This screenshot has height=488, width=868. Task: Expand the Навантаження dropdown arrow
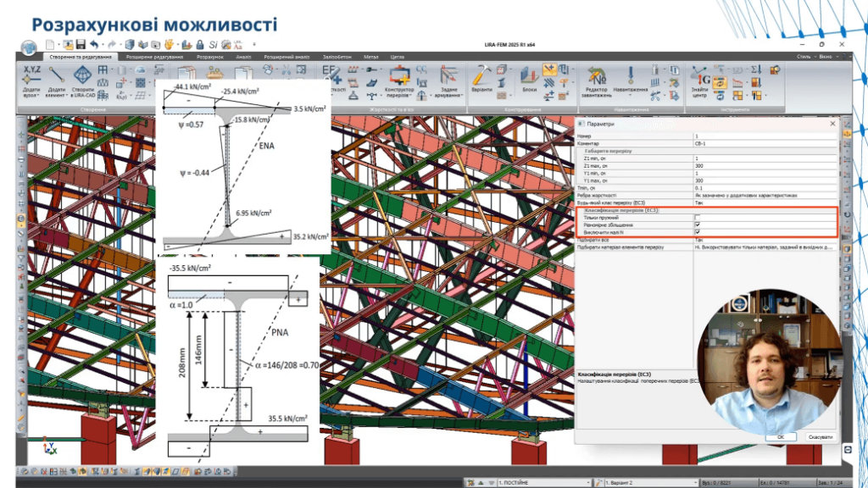coord(631,95)
